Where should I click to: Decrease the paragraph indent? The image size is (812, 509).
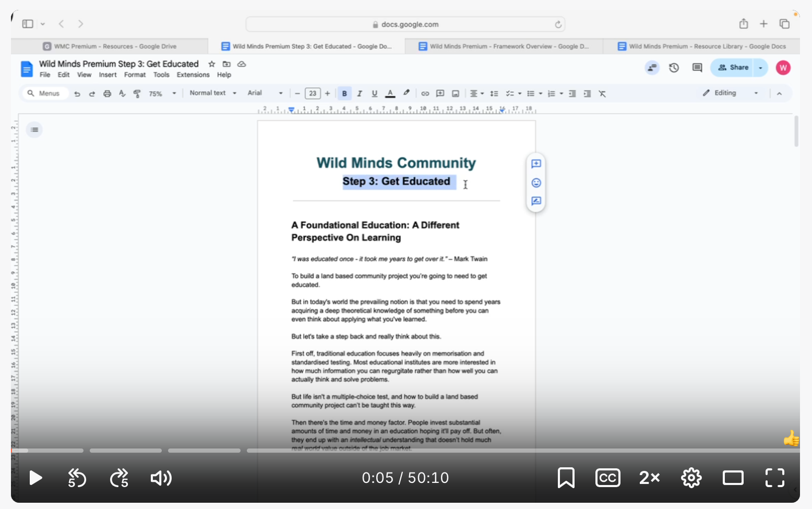(x=572, y=94)
